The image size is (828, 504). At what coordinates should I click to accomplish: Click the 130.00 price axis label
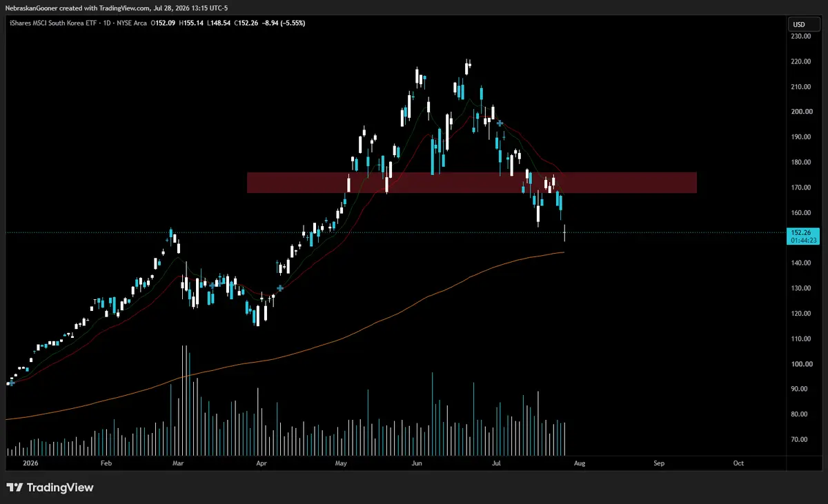pyautogui.click(x=800, y=288)
